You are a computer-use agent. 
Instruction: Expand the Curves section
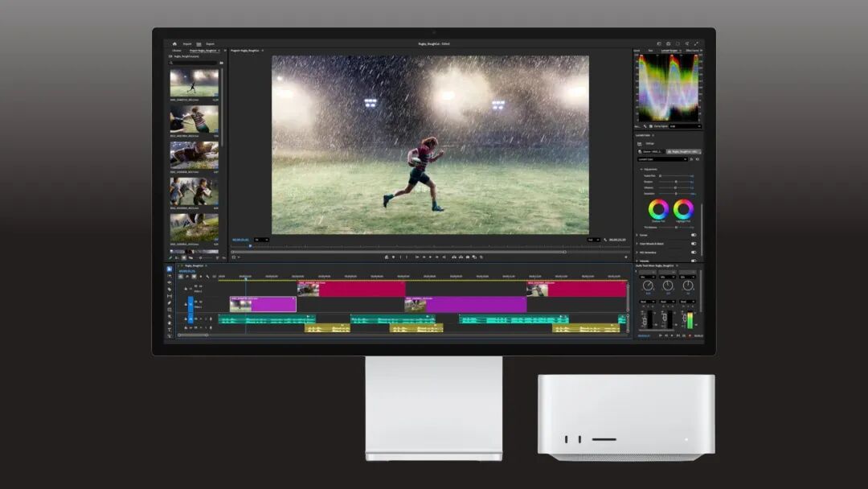point(637,235)
